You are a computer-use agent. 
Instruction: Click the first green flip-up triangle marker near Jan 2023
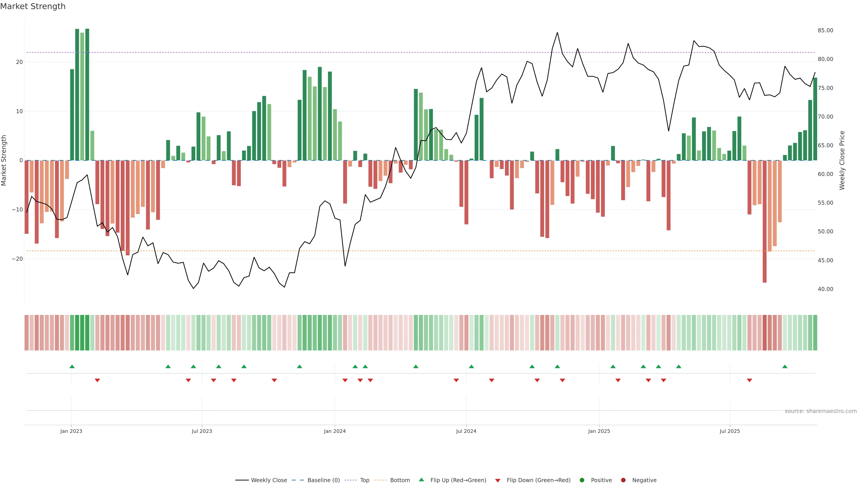[72, 366]
